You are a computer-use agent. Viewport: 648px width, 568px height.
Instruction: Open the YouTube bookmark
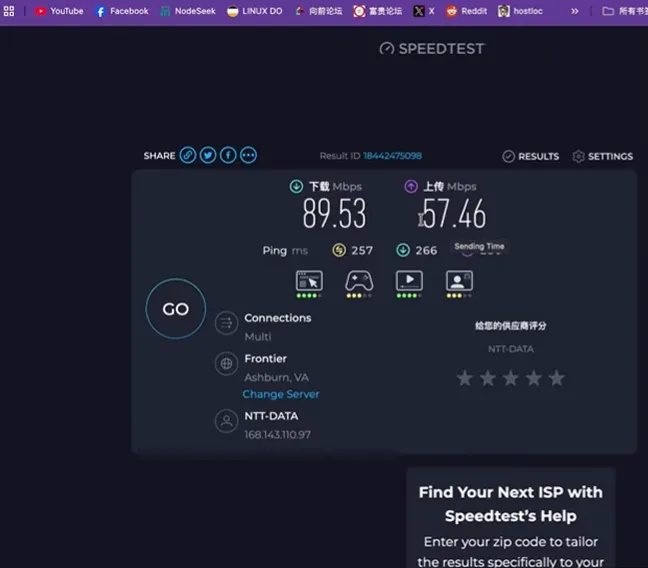pos(58,11)
